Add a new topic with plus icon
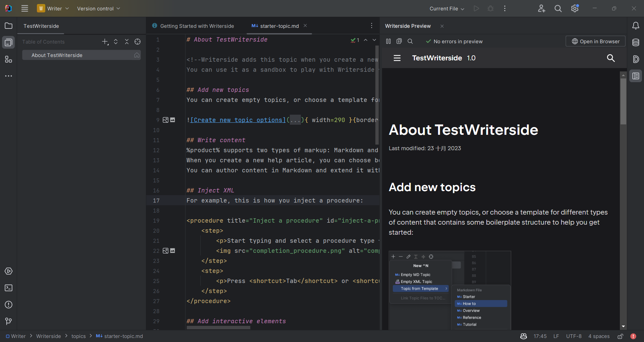The width and height of the screenshot is (644, 342). 105,42
